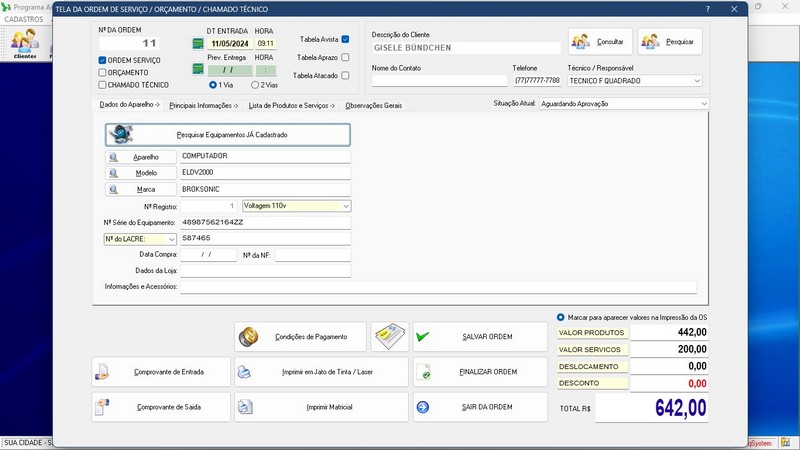800x450 pixels.
Task: Open the Observações Gerais tab
Action: click(x=375, y=105)
